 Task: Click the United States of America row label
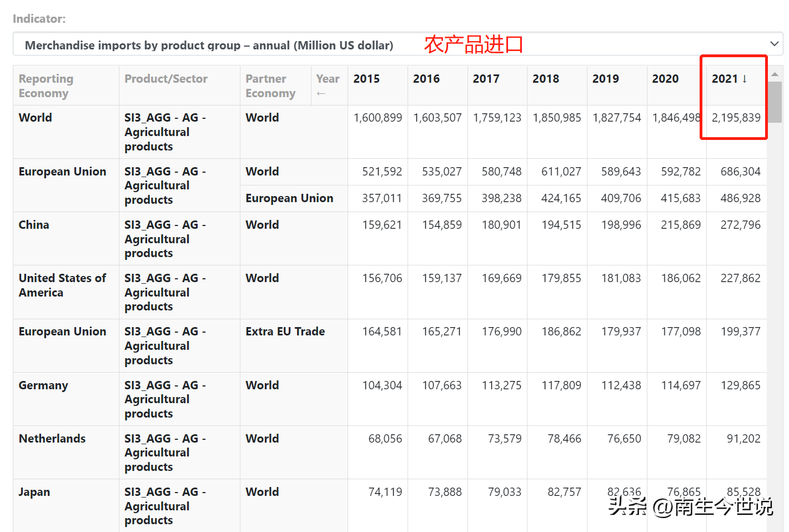pos(62,285)
